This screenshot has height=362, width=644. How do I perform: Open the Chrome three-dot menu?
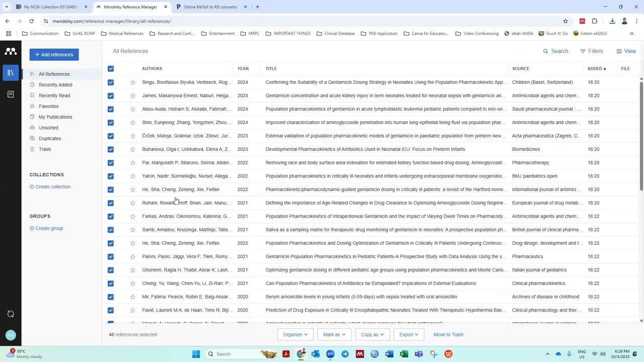point(636,21)
